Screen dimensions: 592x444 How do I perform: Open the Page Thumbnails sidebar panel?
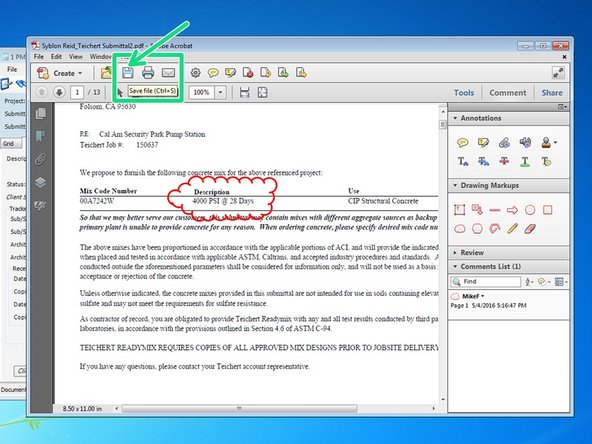pyautogui.click(x=41, y=113)
